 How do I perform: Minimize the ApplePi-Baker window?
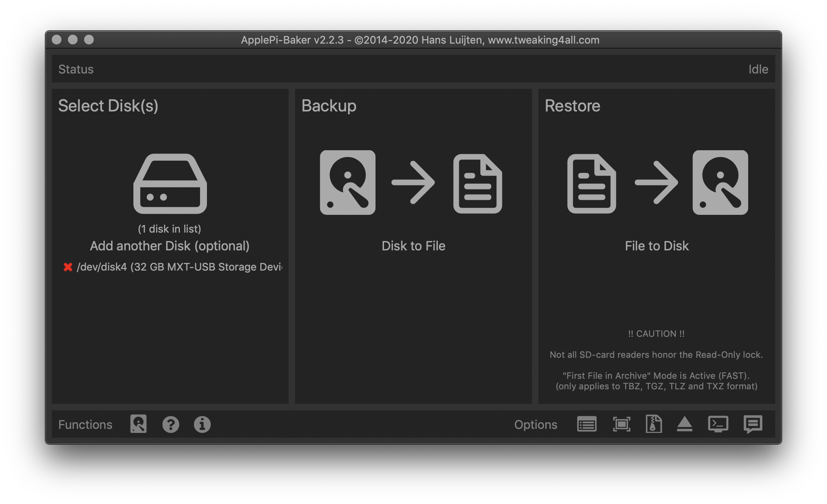[73, 40]
